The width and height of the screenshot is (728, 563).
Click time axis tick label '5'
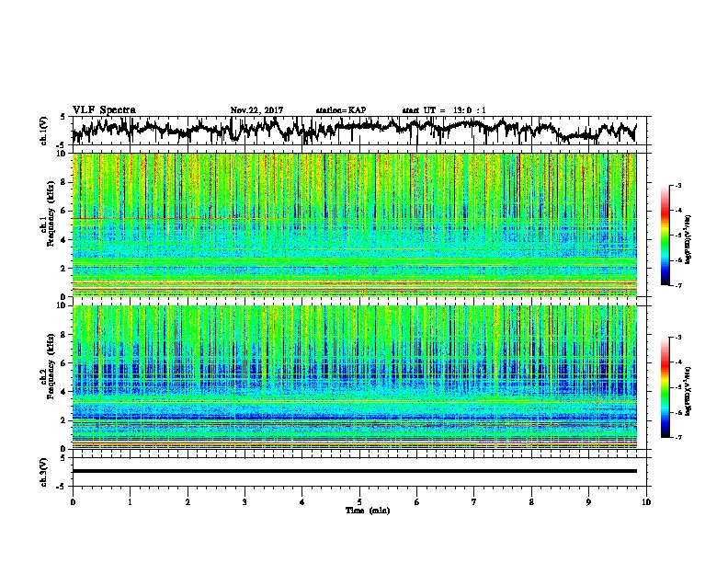tap(359, 502)
